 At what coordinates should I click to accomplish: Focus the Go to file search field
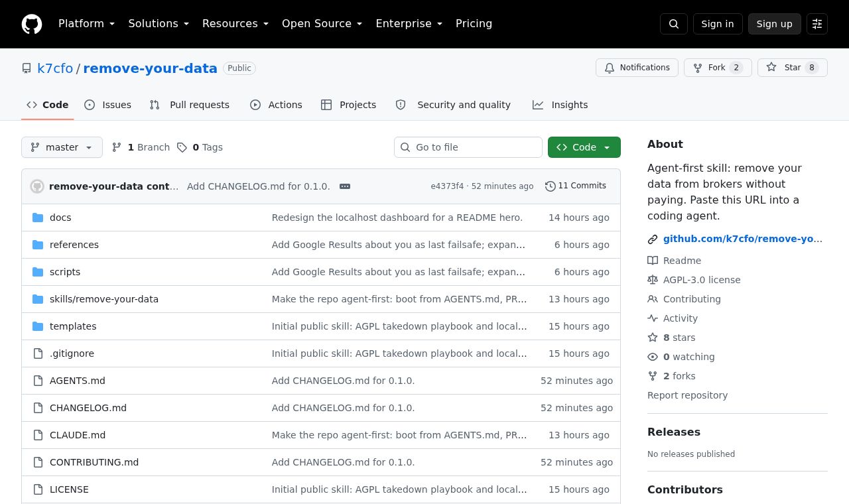tap(468, 147)
